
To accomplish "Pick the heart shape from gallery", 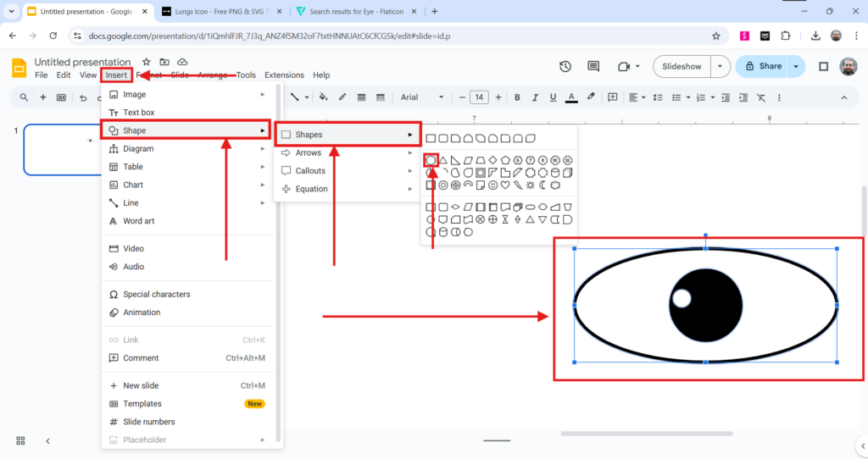I will (x=506, y=185).
